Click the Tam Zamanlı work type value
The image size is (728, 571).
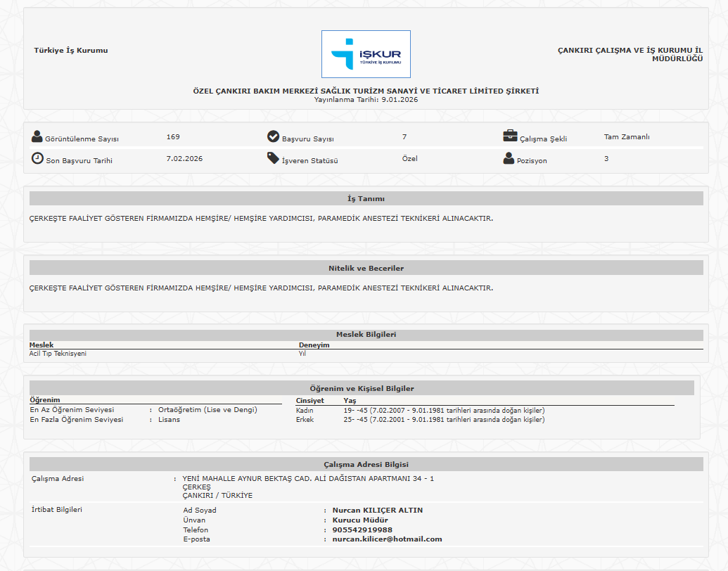[626, 137]
